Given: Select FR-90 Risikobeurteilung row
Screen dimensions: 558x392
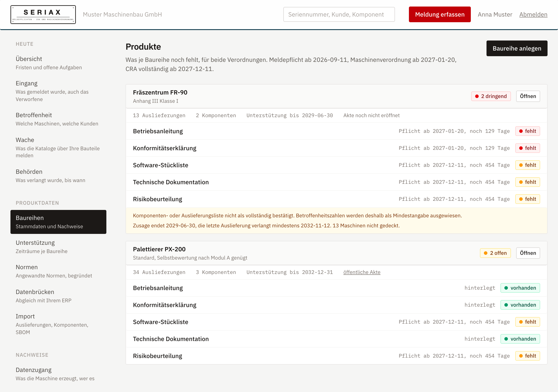Looking at the screenshot, I should click(x=336, y=199).
